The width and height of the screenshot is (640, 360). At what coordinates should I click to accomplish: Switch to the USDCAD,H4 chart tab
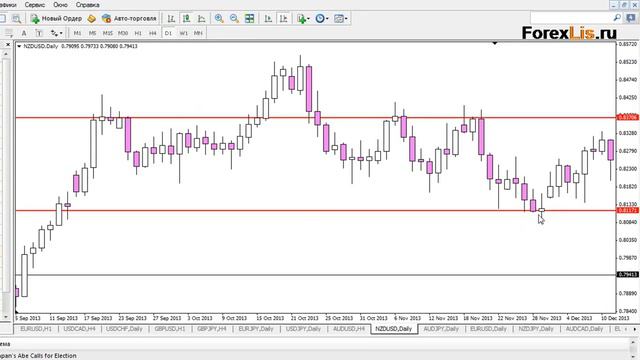pyautogui.click(x=80, y=329)
